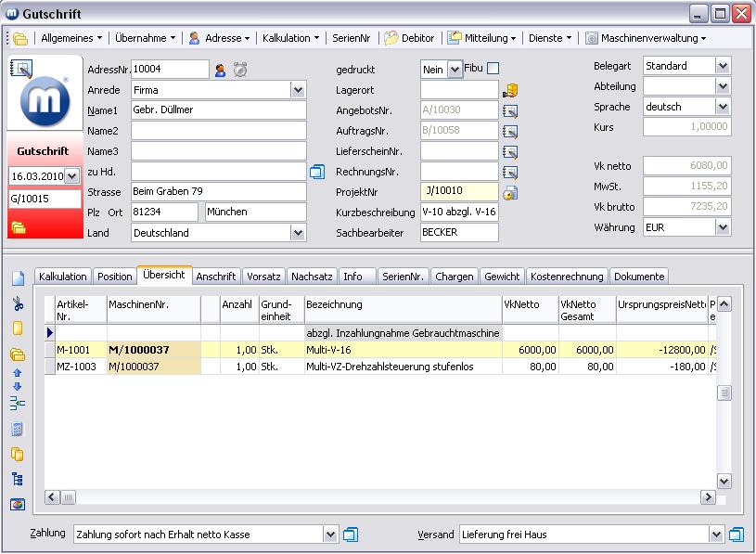Open the Lagerort warehouse lookup icon
Image resolution: width=756 pixels, height=554 pixels.
tap(510, 91)
